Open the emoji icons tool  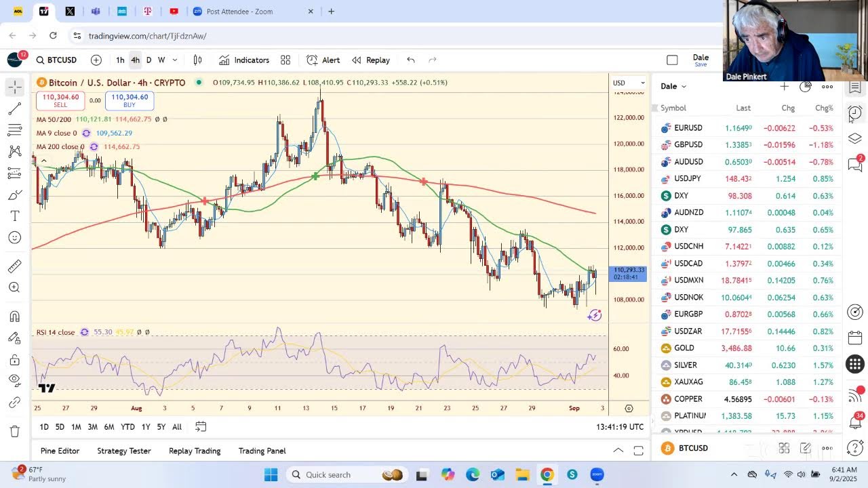(x=14, y=238)
